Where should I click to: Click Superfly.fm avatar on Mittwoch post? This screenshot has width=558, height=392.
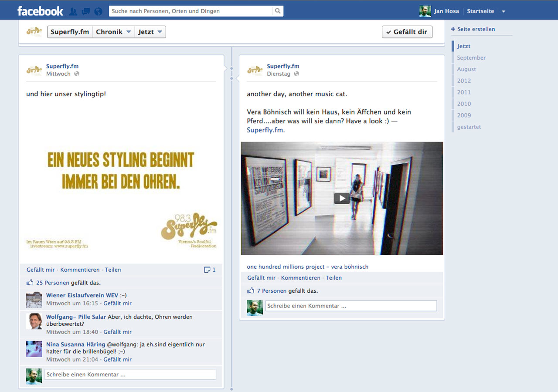click(x=34, y=70)
